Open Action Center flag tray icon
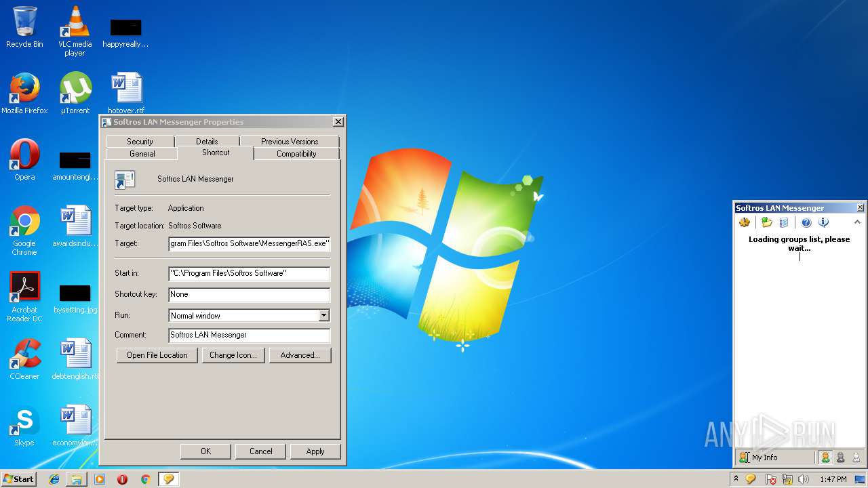The height and width of the screenshot is (488, 868). (771, 479)
